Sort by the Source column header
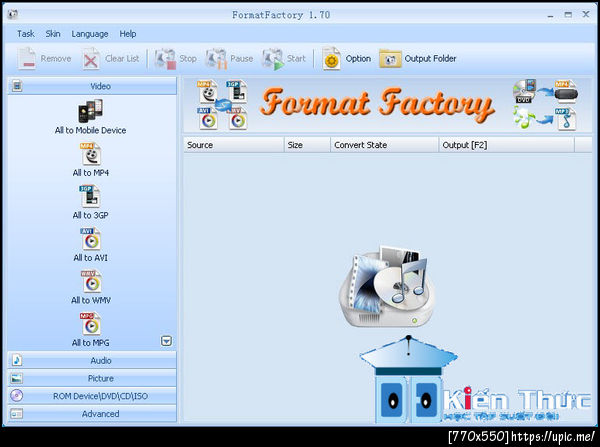Screen dimensions: 600x447 [234, 145]
